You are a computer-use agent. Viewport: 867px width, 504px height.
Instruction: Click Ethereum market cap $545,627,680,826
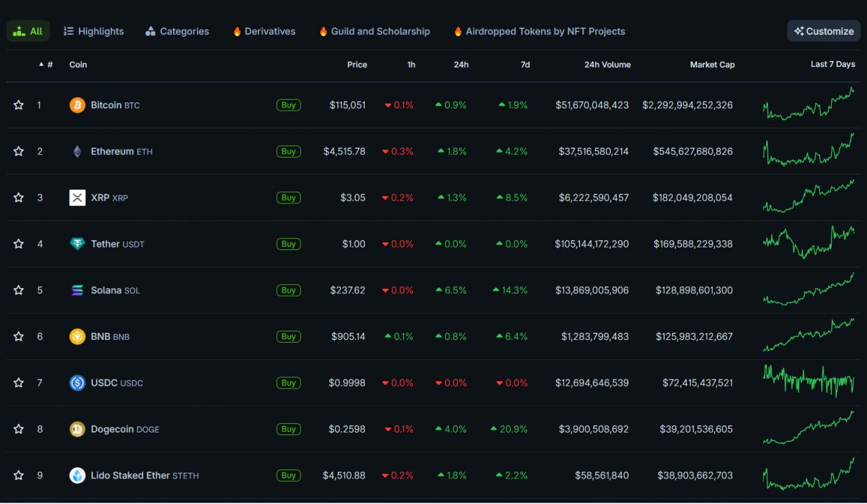pyautogui.click(x=693, y=152)
